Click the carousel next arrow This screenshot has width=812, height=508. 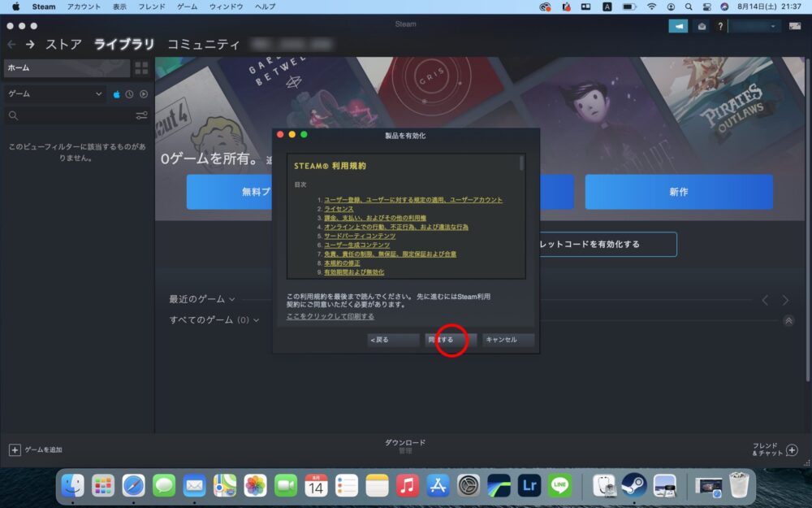(x=785, y=300)
